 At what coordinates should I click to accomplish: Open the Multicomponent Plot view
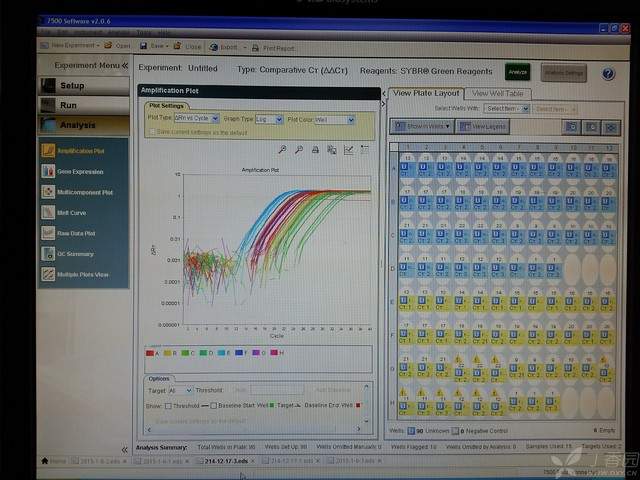tap(84, 192)
